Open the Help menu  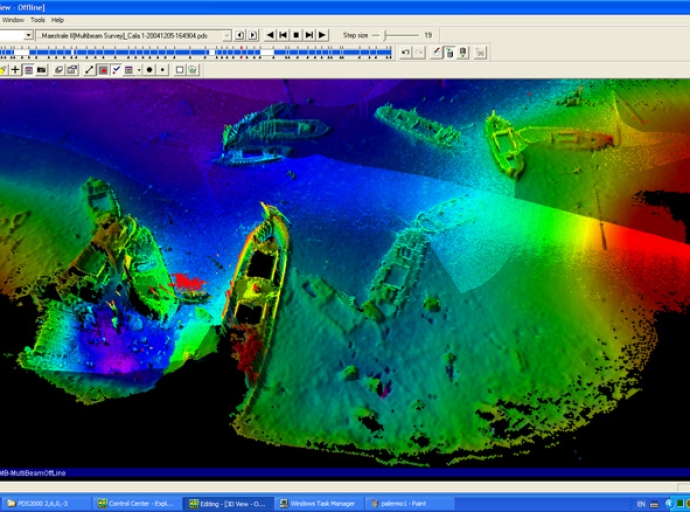coord(58,19)
